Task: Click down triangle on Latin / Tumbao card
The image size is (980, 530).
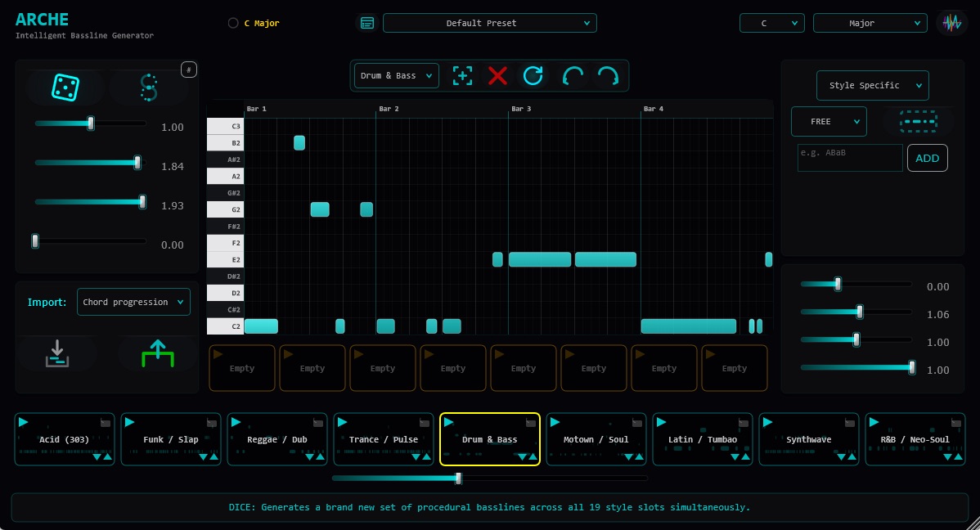Action: [x=735, y=457]
